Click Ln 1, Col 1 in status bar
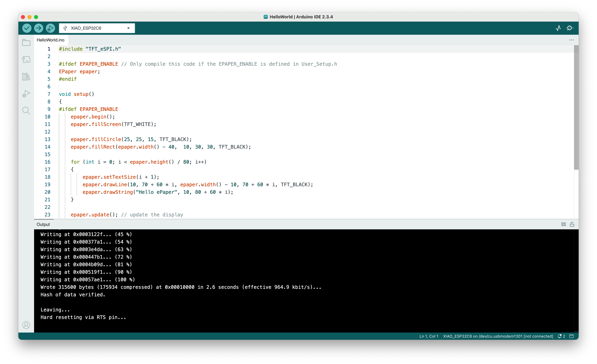The width and height of the screenshot is (597, 364). 429,336
